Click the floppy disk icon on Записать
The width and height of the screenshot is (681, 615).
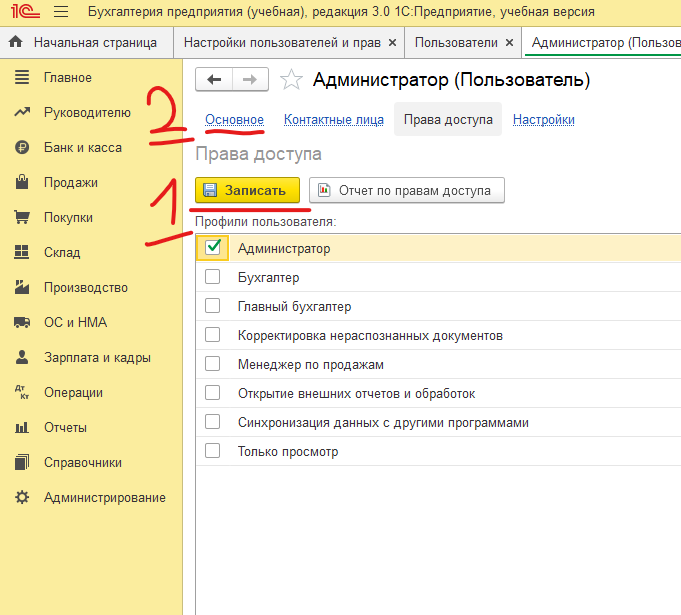click(210, 190)
